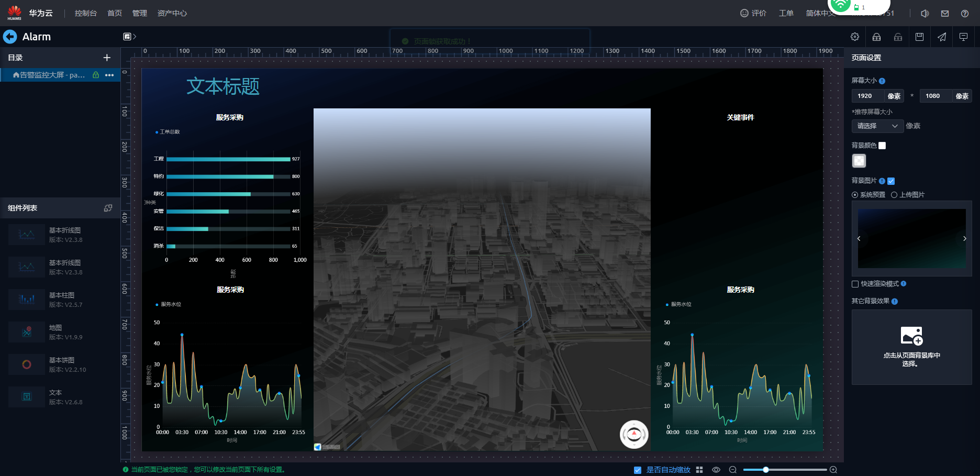Open the settings gear in the editor toolbar
980x476 pixels.
(x=855, y=37)
